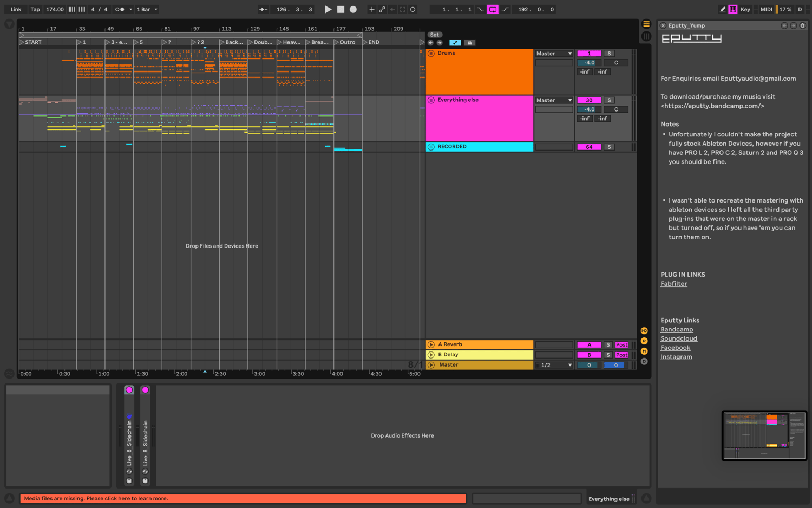Toggle the Loop switch in transport
Image resolution: width=812 pixels, height=508 pixels.
tap(493, 9)
